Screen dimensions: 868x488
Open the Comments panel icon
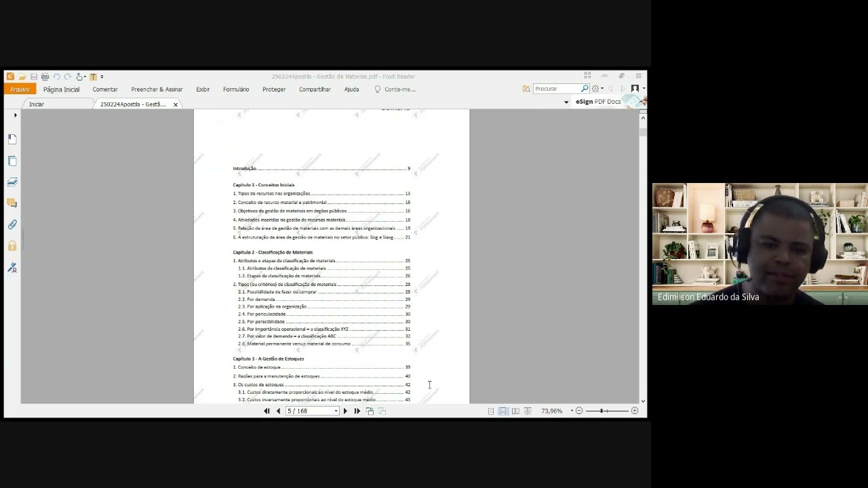pos(12,203)
